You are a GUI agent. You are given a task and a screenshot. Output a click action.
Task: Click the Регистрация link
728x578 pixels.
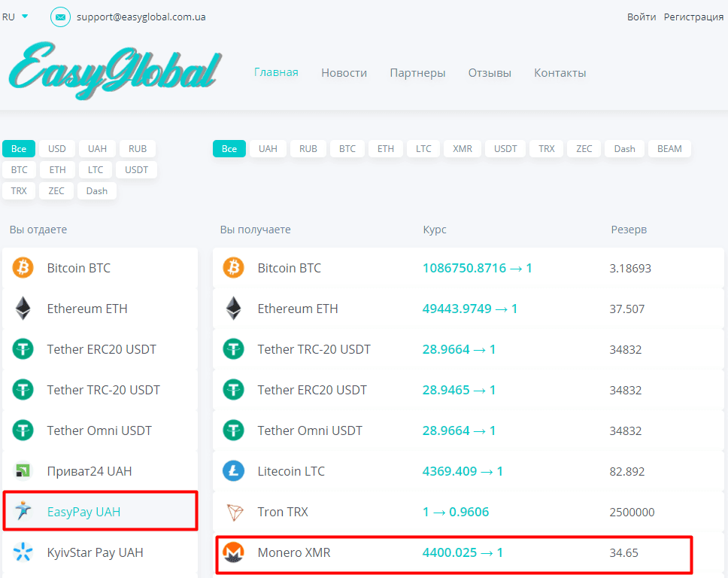point(693,16)
